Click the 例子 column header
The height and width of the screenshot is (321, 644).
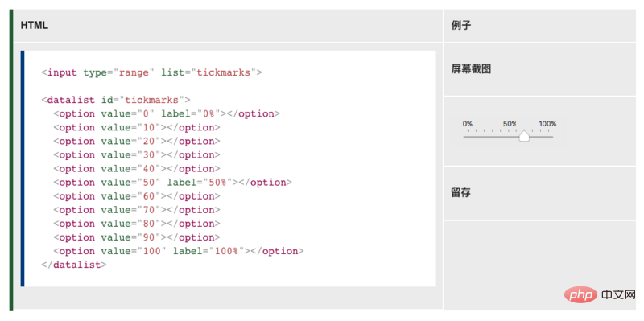click(x=461, y=26)
